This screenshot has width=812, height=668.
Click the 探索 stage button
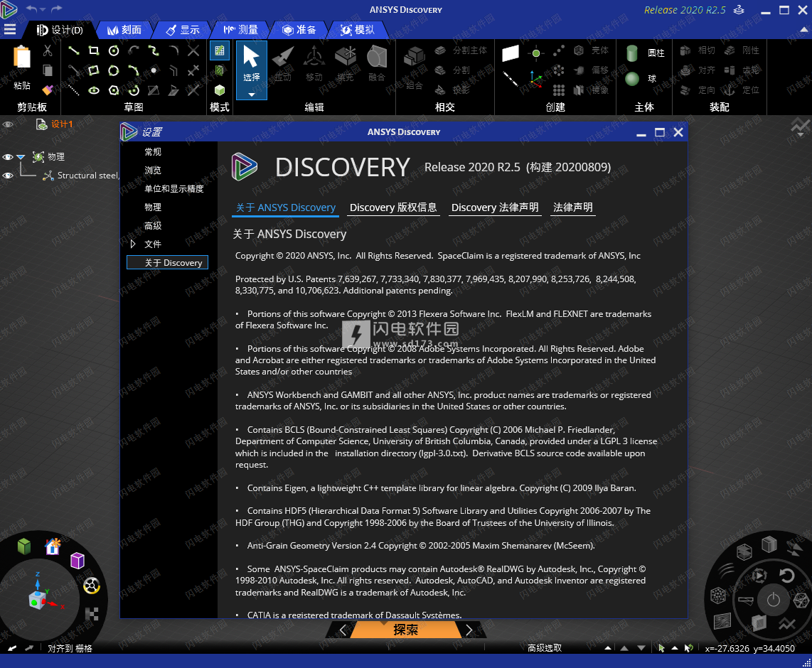405,630
